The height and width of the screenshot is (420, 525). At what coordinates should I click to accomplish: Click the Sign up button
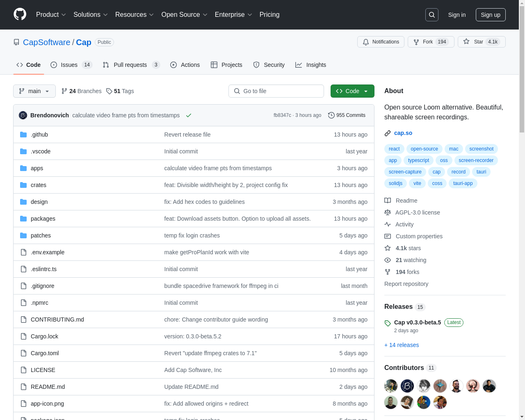point(491,15)
